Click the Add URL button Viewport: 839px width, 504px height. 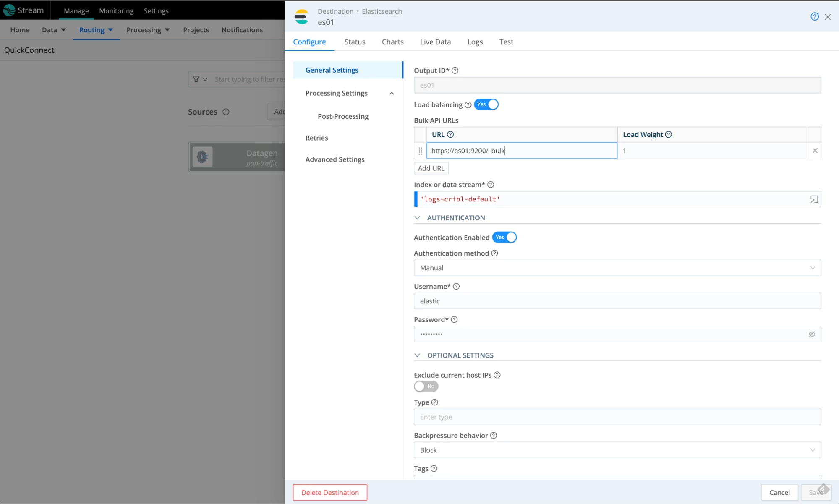431,168
